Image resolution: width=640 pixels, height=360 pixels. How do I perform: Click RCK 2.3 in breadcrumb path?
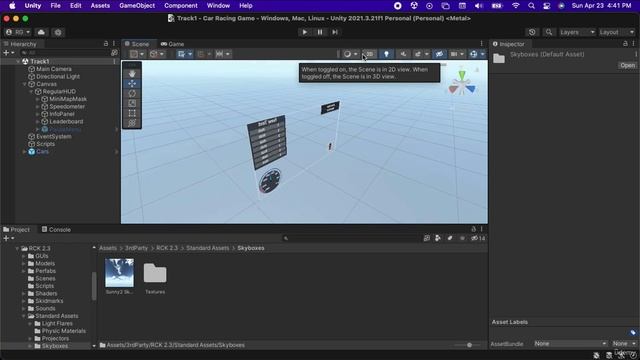(x=167, y=248)
